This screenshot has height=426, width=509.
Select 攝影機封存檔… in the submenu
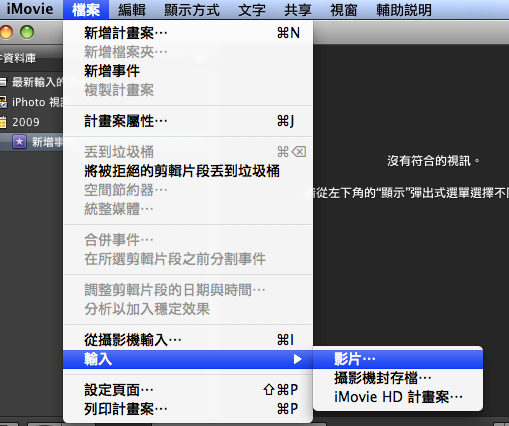[x=398, y=378]
